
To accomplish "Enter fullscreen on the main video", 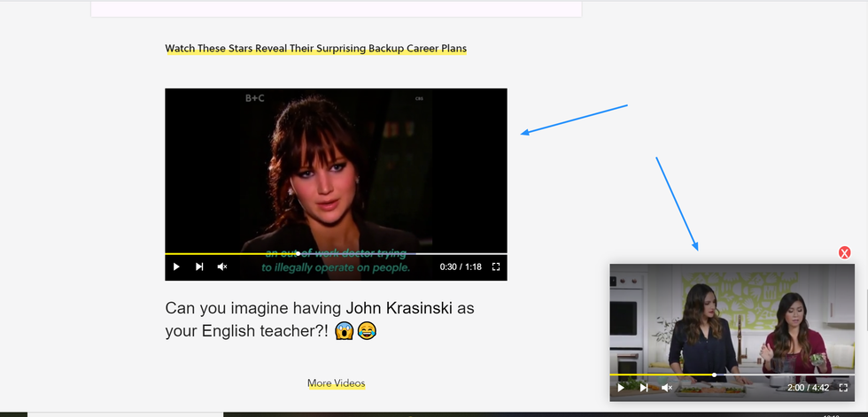I will 496,266.
